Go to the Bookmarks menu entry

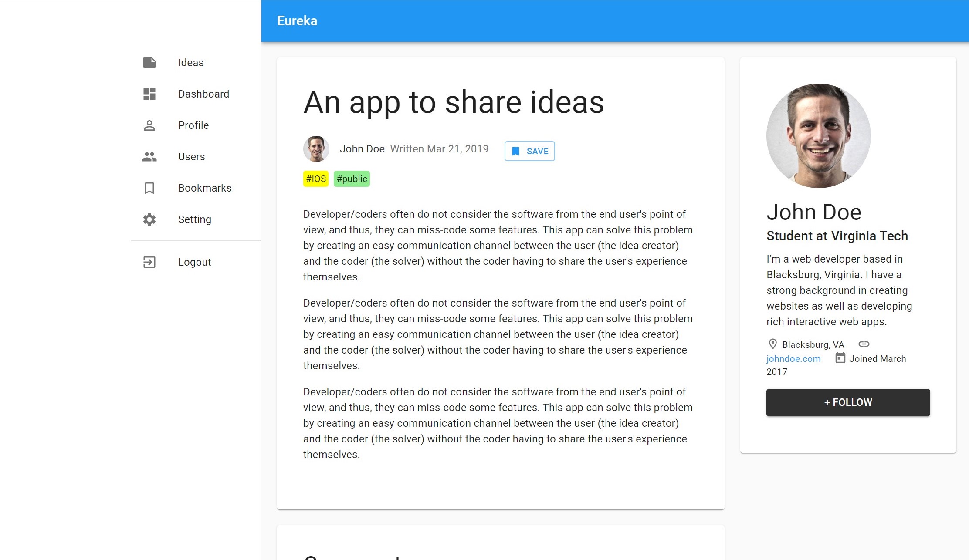pos(205,188)
